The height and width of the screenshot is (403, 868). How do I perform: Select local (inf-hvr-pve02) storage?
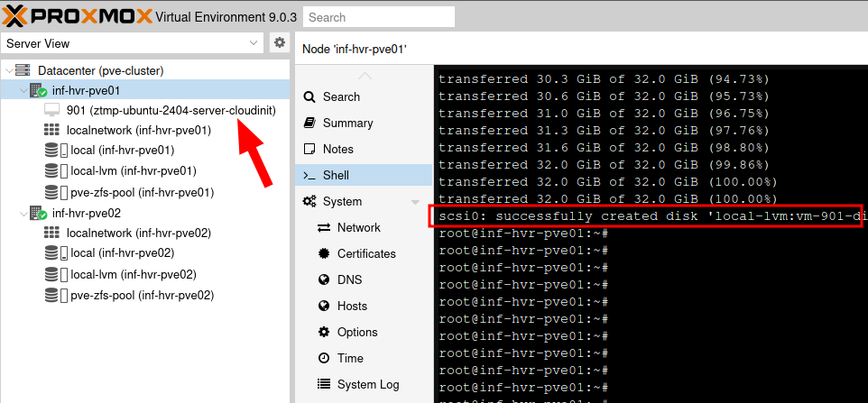(x=123, y=253)
